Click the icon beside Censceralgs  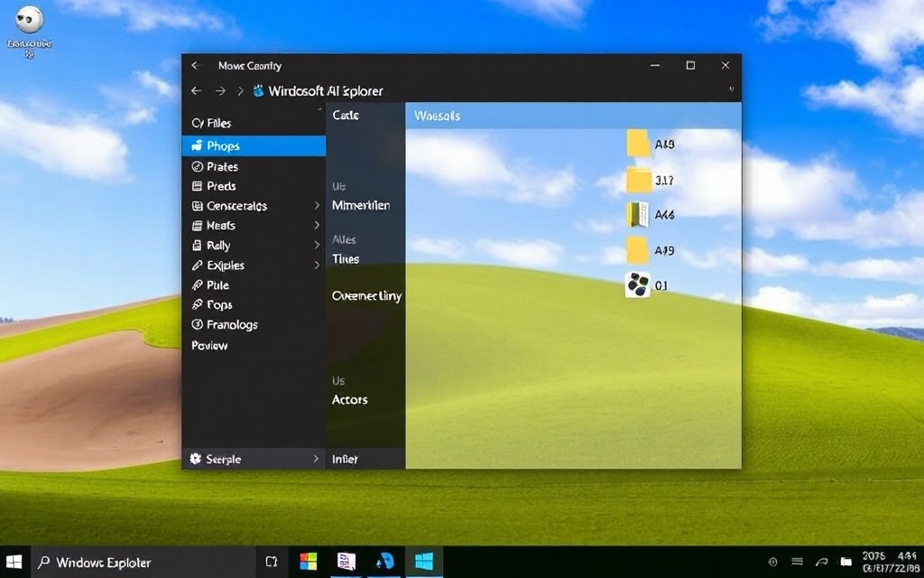[x=198, y=206]
